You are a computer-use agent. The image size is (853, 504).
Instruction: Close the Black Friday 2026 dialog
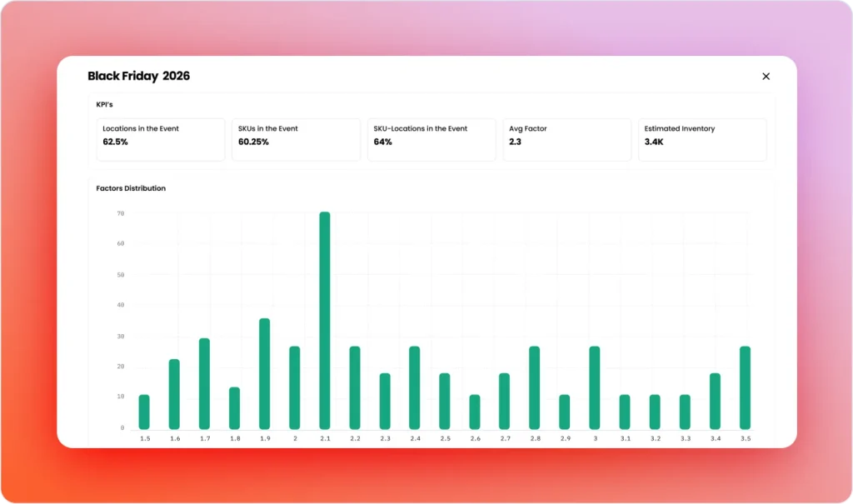tap(766, 77)
